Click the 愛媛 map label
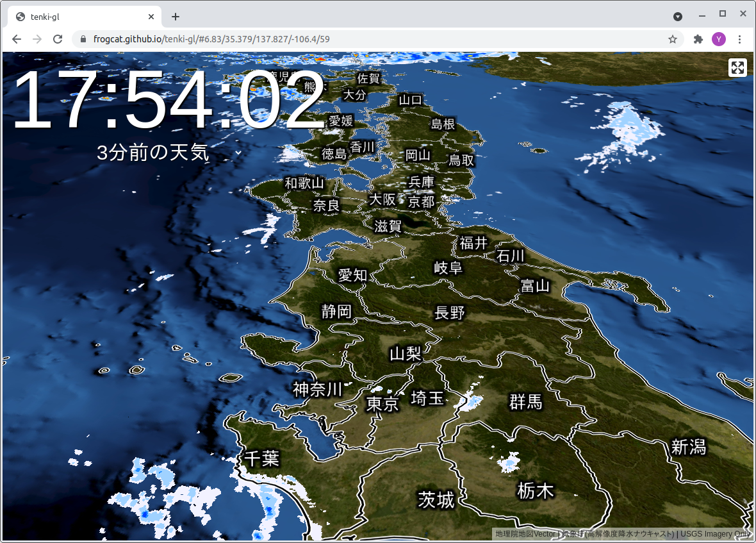Image resolution: width=756 pixels, height=543 pixels. pyautogui.click(x=341, y=121)
